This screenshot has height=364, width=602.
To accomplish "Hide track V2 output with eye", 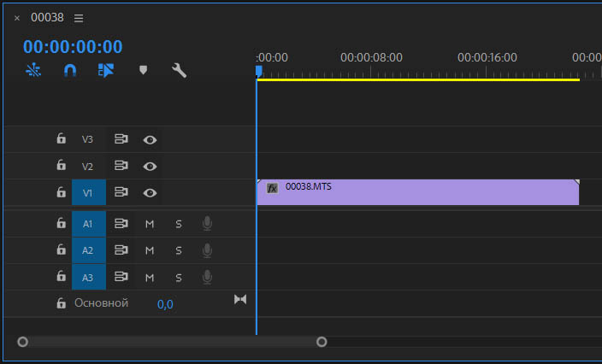I will click(150, 167).
